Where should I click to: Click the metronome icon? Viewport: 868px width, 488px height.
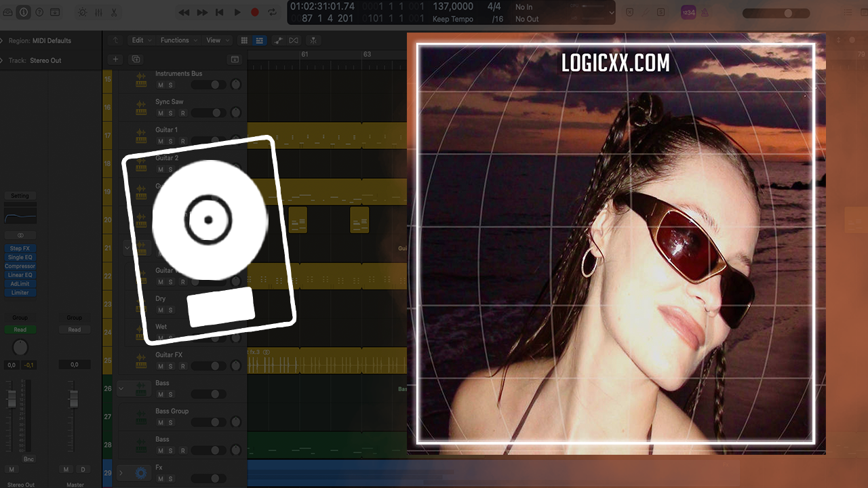pos(705,12)
